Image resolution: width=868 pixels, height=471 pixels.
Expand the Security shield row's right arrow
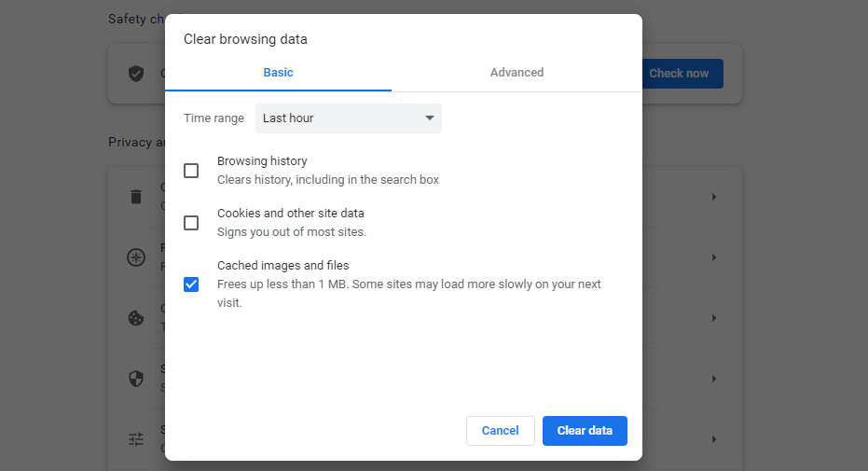(714, 379)
